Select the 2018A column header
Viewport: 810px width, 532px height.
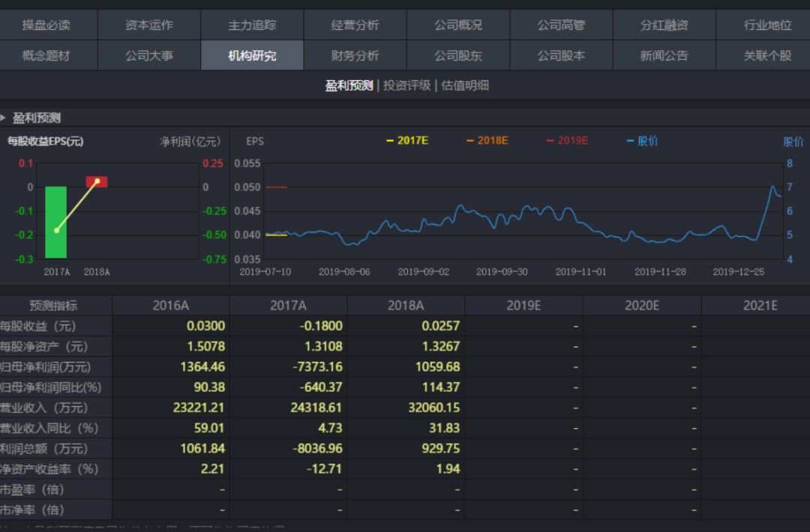(405, 305)
